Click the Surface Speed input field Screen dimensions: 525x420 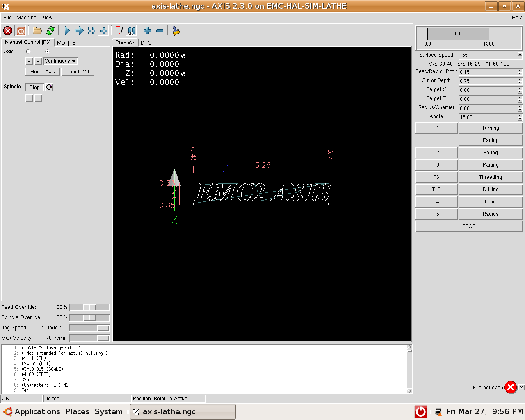[488, 55]
